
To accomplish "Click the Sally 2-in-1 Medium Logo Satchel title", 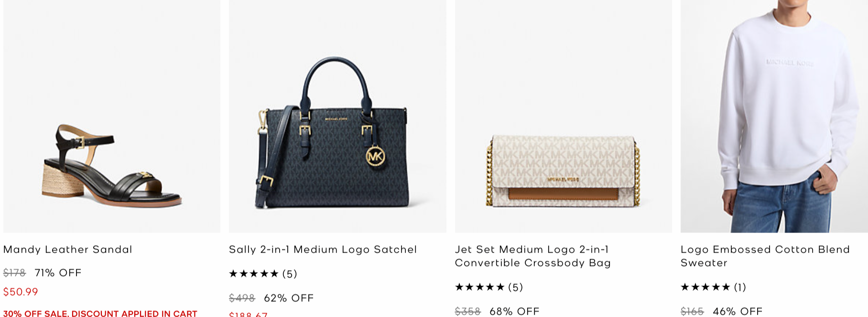I will [x=323, y=249].
